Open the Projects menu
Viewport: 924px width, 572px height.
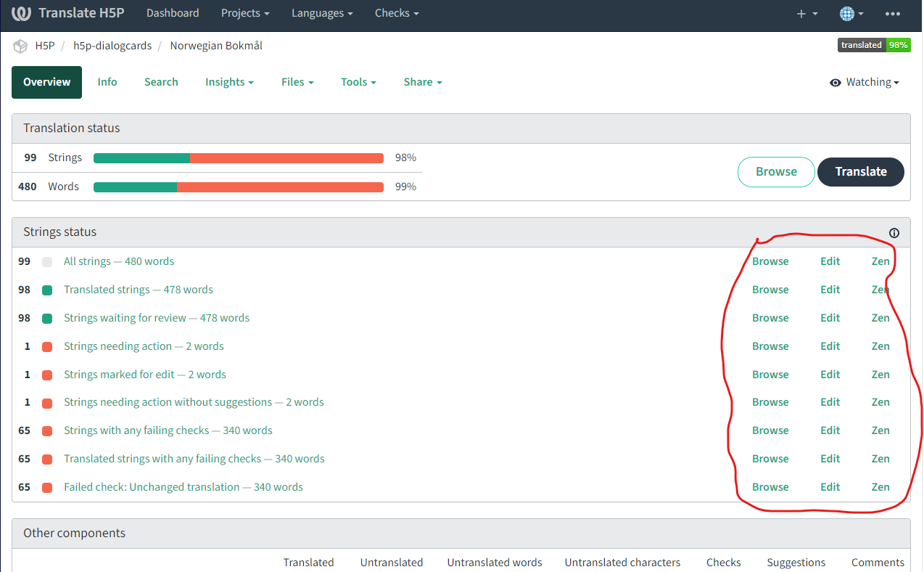click(x=245, y=13)
